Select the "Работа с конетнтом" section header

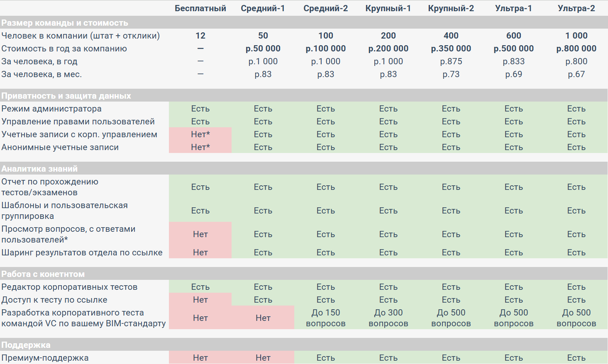43,274
